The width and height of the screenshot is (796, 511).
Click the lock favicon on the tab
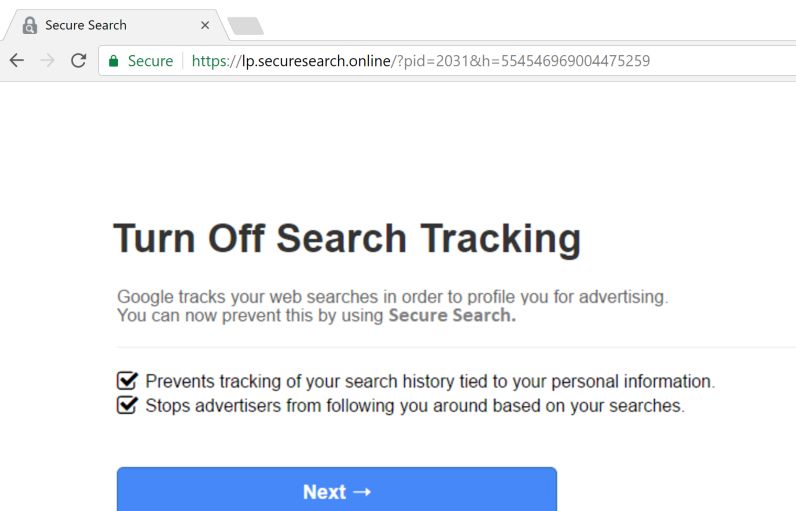30,25
